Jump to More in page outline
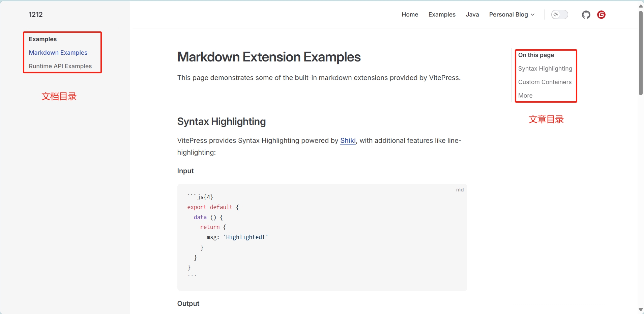The image size is (644, 314). point(525,96)
